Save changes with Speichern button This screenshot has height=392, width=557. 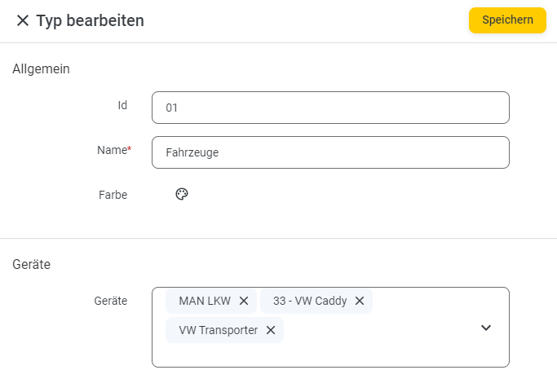tap(507, 20)
